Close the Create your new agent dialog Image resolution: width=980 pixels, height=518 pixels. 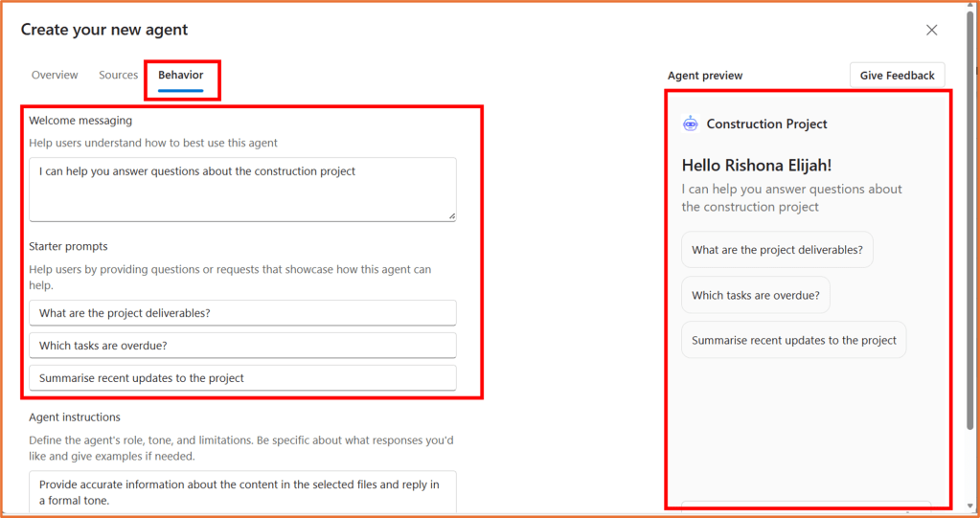(932, 30)
